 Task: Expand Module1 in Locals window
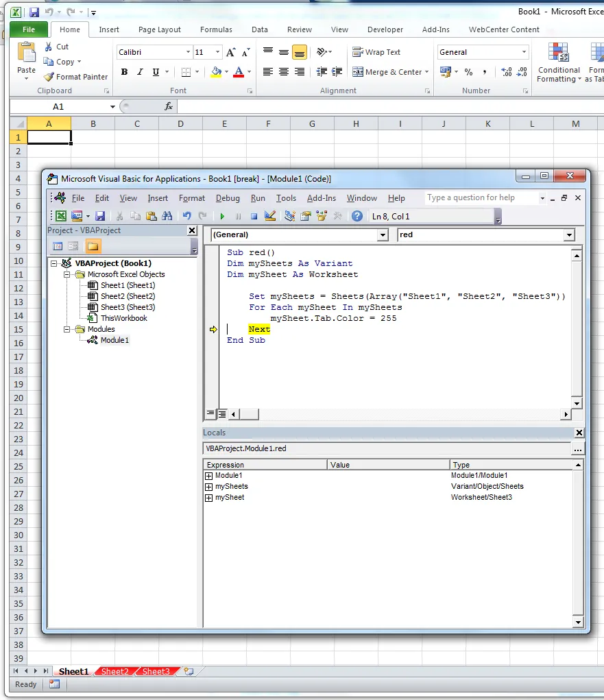click(208, 476)
